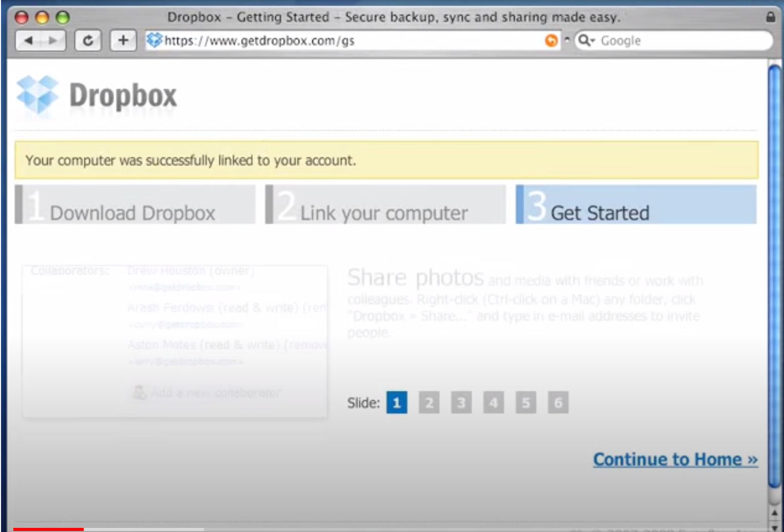Click the browser back arrow button
This screenshot has width=784, height=532.
(x=28, y=41)
